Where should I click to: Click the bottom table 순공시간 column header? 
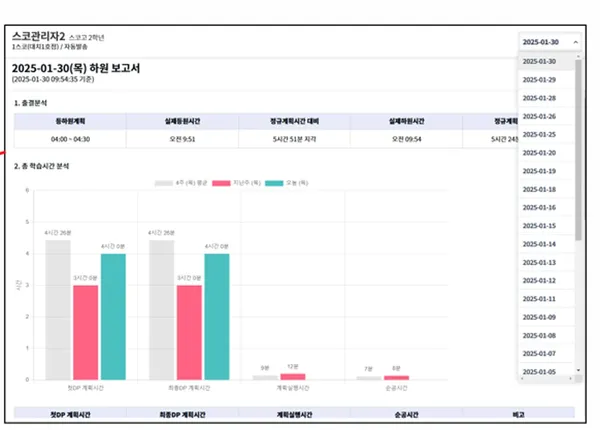tap(406, 415)
